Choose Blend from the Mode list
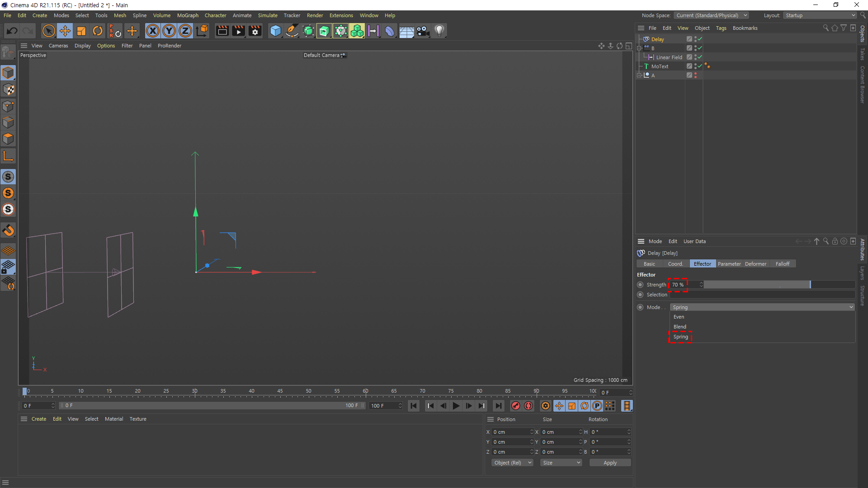 pyautogui.click(x=679, y=327)
